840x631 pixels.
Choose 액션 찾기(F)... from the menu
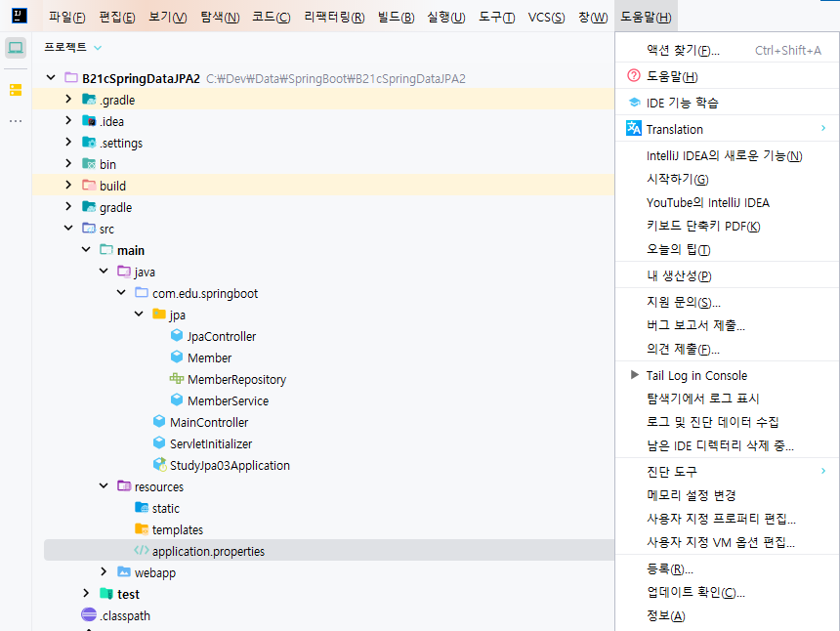coord(727,50)
